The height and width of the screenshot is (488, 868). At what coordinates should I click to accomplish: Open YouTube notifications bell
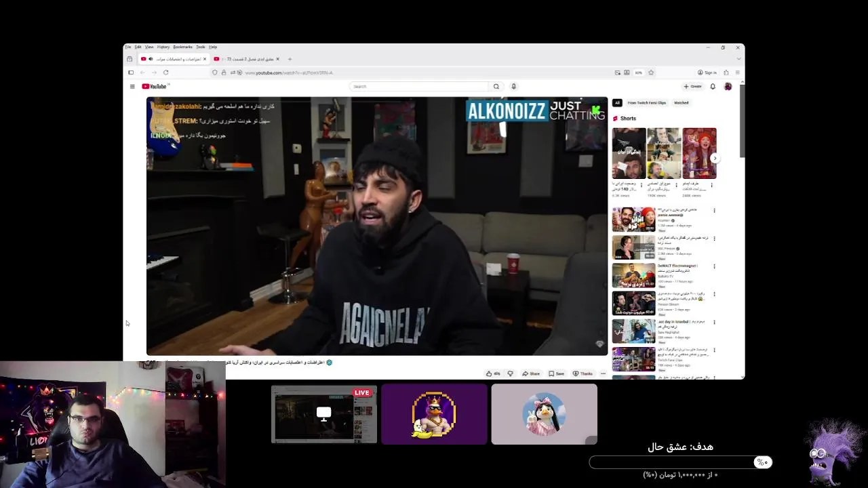pyautogui.click(x=713, y=87)
